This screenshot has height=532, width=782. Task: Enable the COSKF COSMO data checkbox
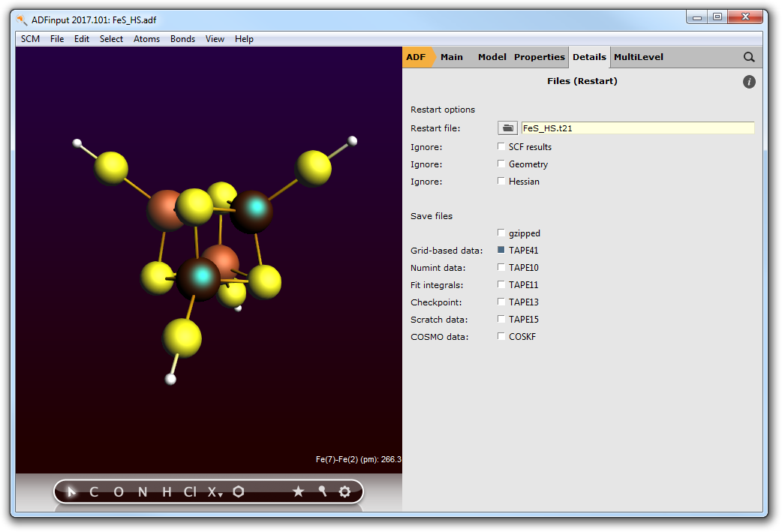pyautogui.click(x=501, y=336)
